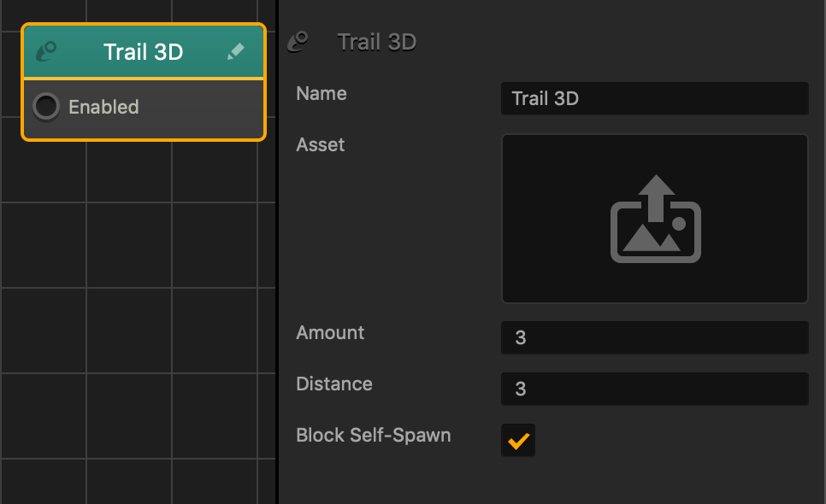Click the Asset drop area thumbnail
826x504 pixels.
coord(655,219)
